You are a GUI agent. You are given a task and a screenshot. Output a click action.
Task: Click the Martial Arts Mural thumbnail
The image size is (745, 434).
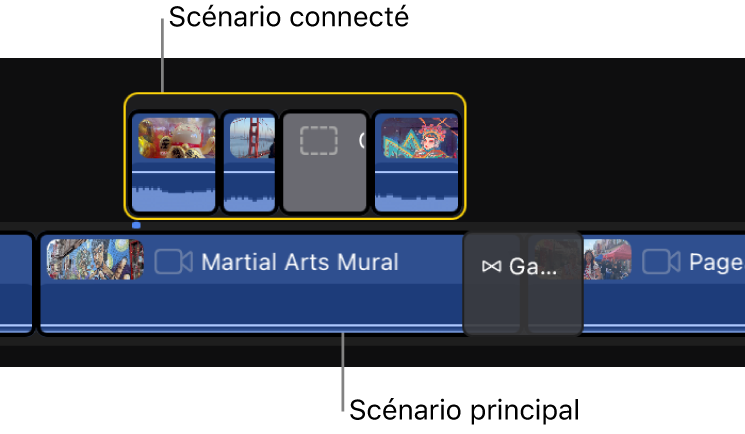[95, 260]
